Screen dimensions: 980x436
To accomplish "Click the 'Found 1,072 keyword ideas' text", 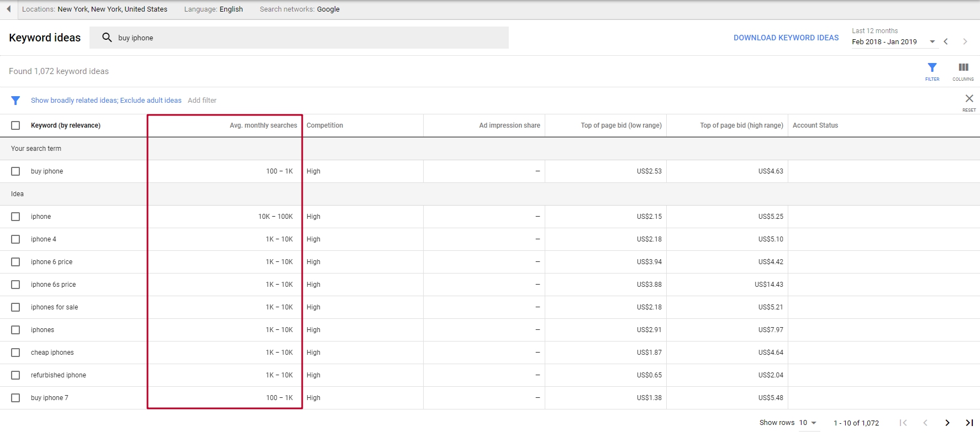I will coord(59,71).
